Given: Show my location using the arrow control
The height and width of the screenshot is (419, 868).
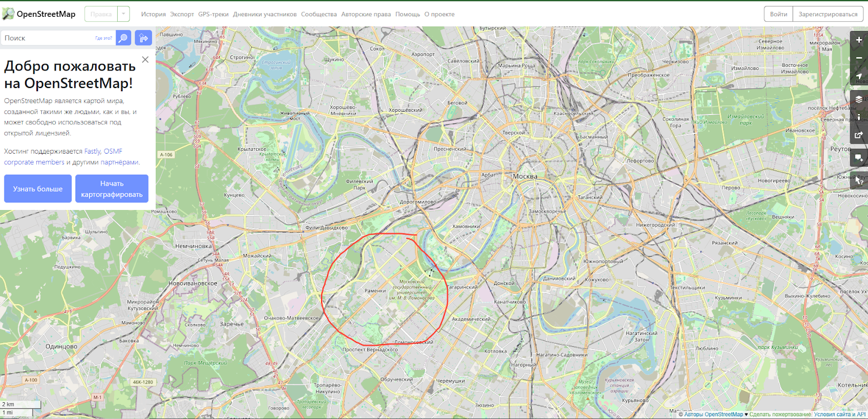Looking at the screenshot, I should (859, 77).
